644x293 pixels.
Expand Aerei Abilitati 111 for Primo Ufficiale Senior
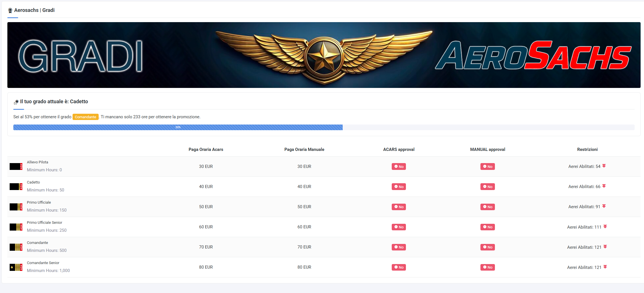coord(605,227)
